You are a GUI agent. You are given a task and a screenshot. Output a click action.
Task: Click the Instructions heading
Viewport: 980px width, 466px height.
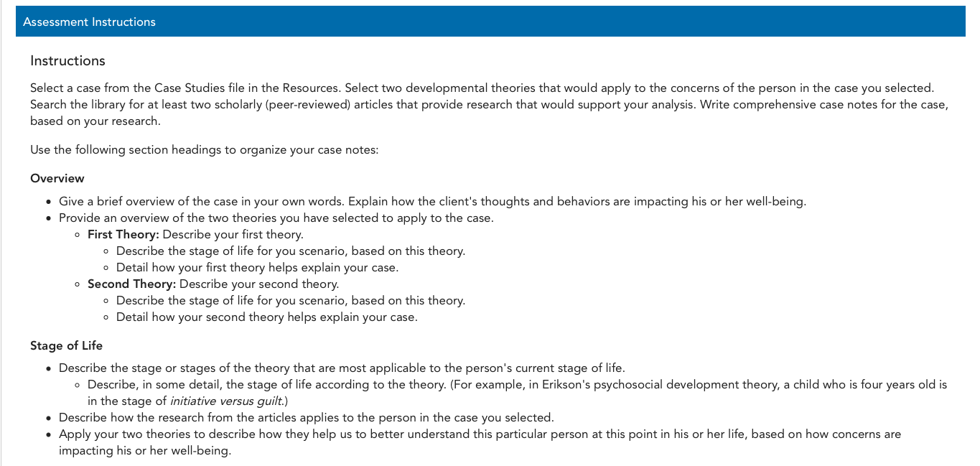[67, 61]
